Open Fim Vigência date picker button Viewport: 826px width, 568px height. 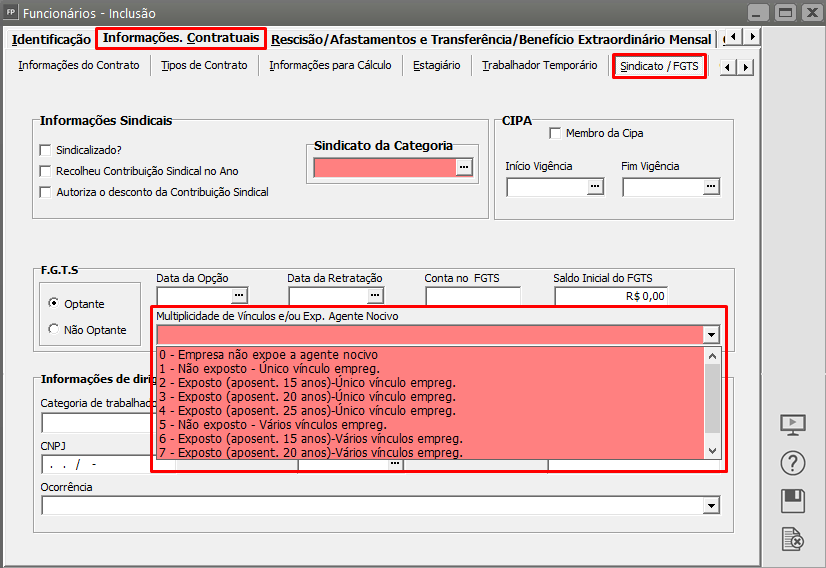[710, 187]
